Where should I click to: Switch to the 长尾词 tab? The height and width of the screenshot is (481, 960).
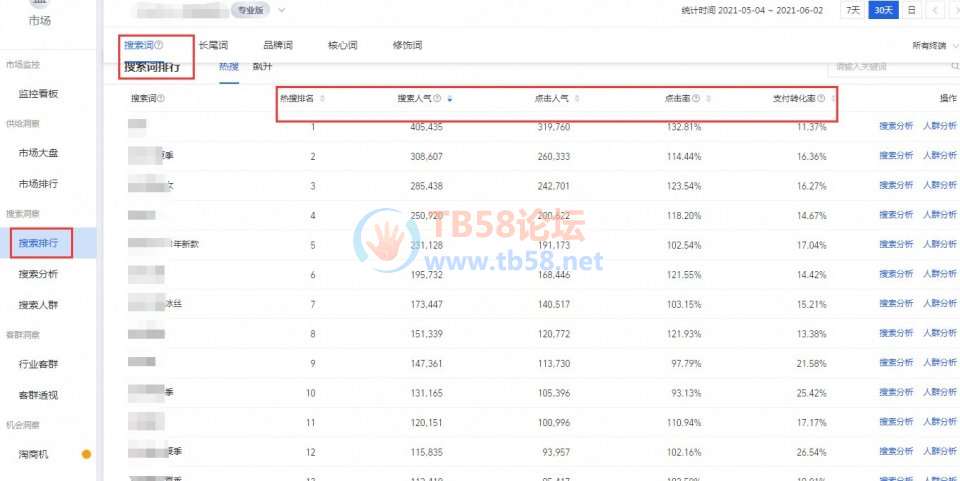(x=214, y=45)
